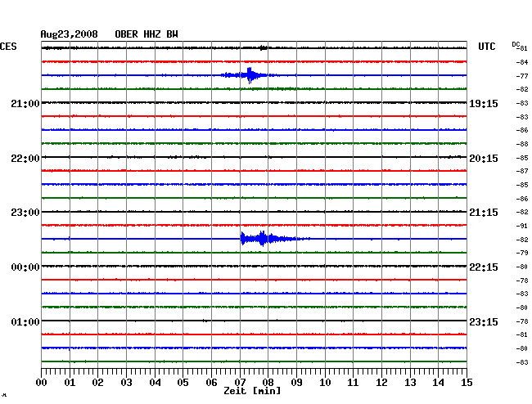532x404 pixels.
Task: Click the DC value -79
Action: [522, 253]
